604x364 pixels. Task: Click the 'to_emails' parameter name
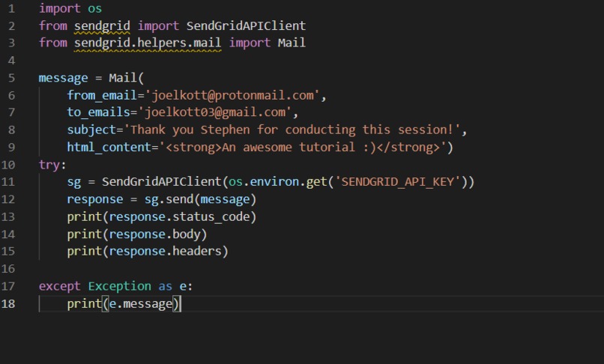99,112
